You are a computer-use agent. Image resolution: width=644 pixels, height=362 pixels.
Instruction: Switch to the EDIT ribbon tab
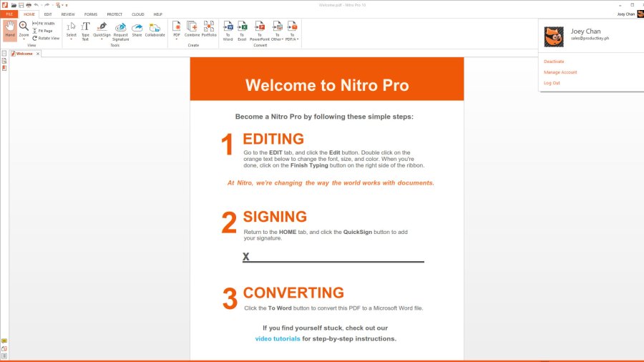pyautogui.click(x=48, y=14)
